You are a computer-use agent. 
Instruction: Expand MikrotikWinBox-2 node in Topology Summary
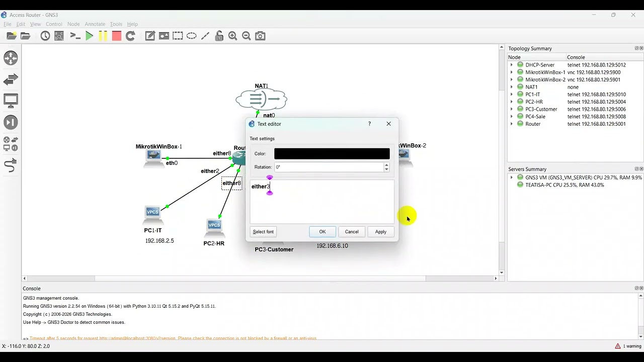pos(512,79)
